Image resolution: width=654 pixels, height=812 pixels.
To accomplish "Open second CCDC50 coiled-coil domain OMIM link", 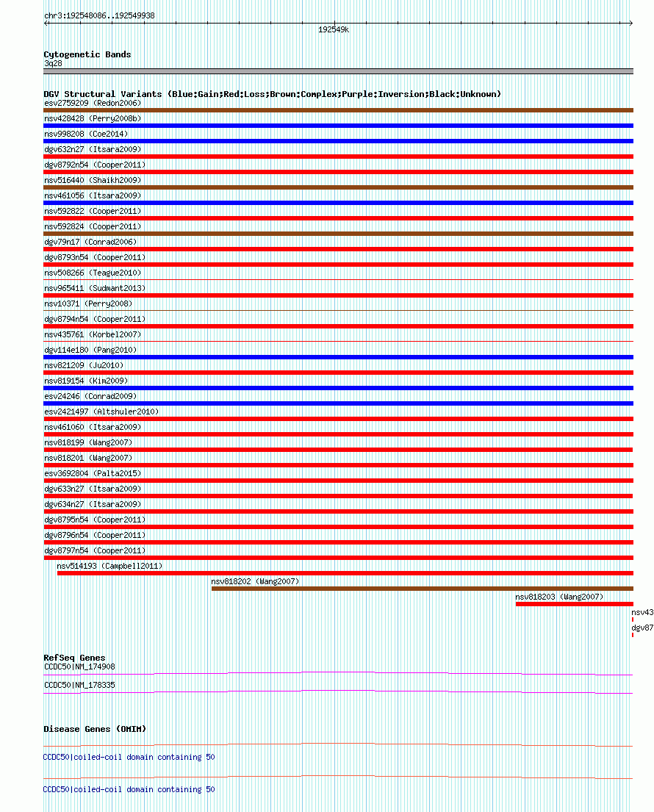I will (x=129, y=790).
